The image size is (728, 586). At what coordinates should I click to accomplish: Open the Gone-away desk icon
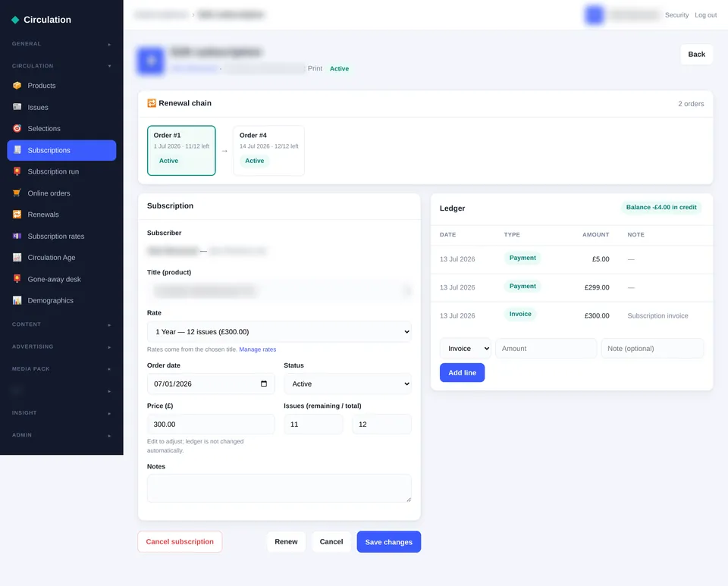coord(17,279)
